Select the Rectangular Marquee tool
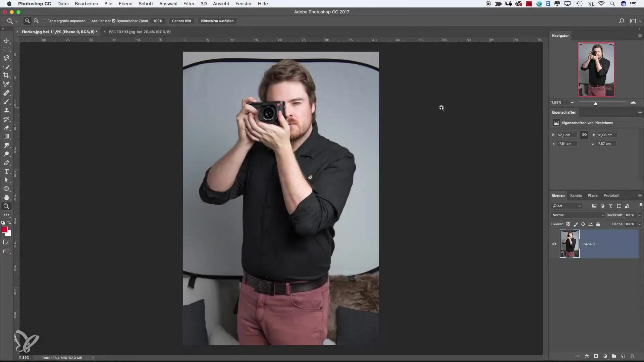 tap(6, 49)
